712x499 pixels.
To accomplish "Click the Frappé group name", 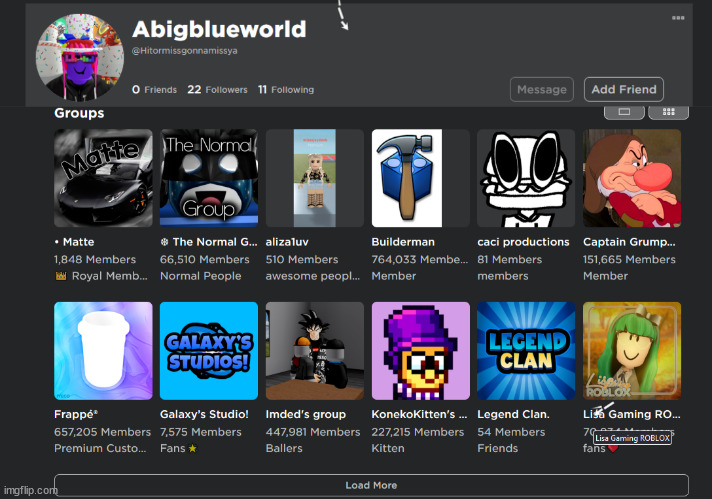I will [76, 414].
